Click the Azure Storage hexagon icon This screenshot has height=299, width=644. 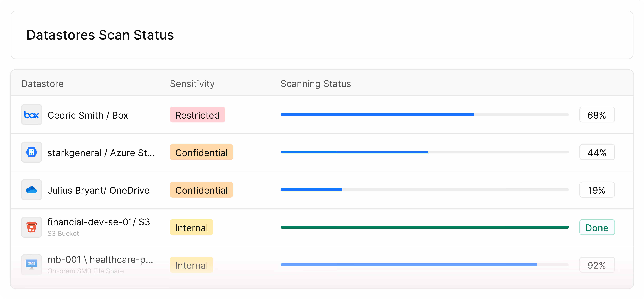click(31, 152)
